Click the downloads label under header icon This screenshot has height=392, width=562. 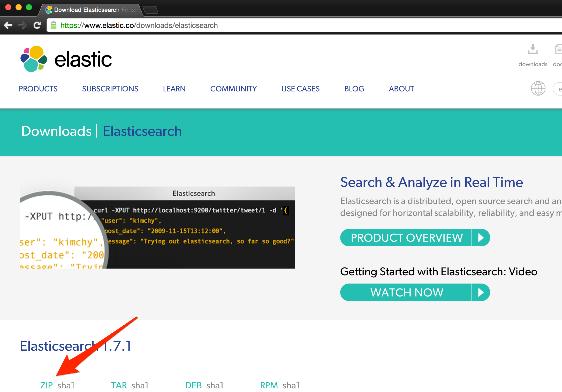pos(533,64)
